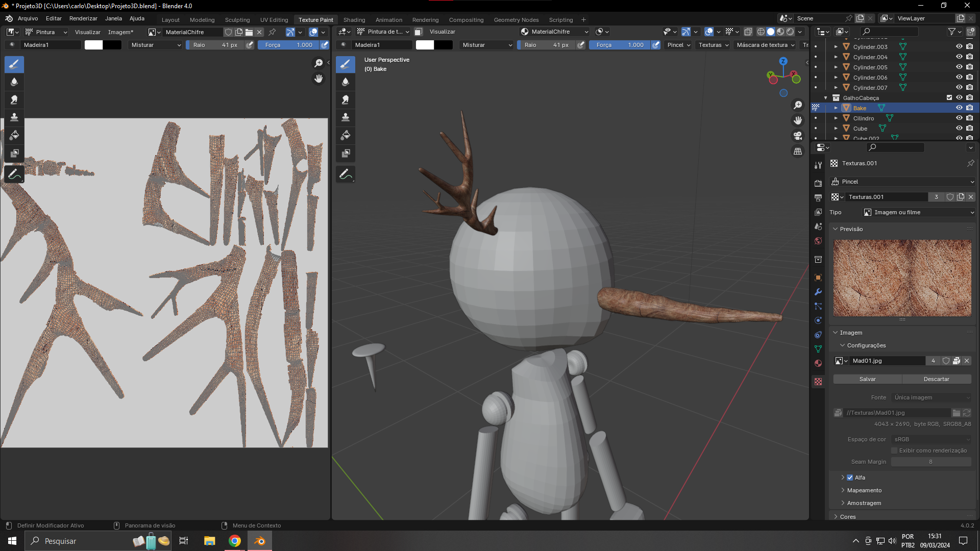
Task: Click the Força strength slider in image editor
Action: coord(289,45)
